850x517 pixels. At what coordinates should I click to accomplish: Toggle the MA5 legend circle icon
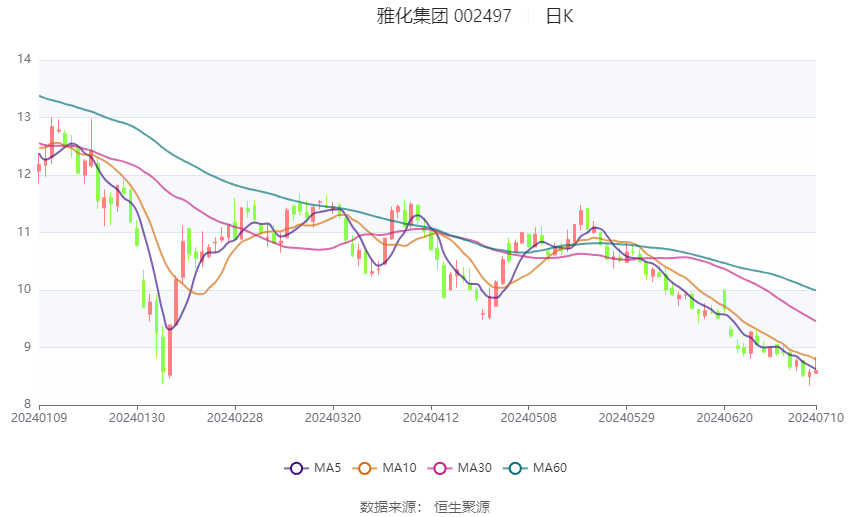point(296,468)
